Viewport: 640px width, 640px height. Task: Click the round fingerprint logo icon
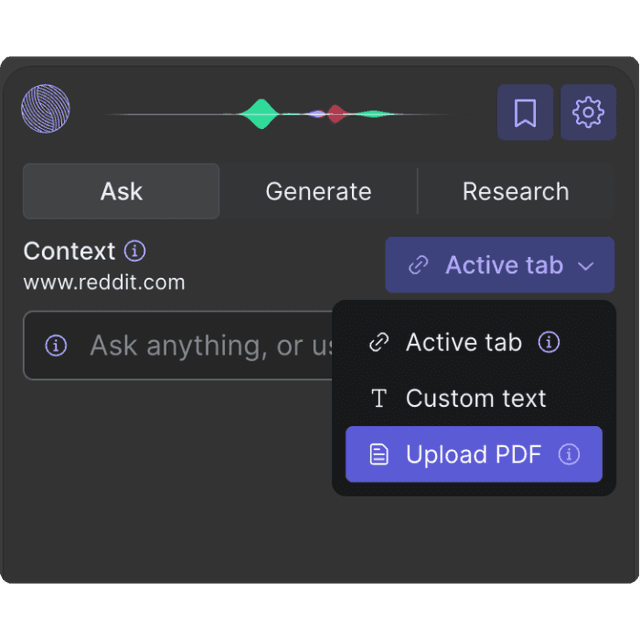(x=46, y=109)
